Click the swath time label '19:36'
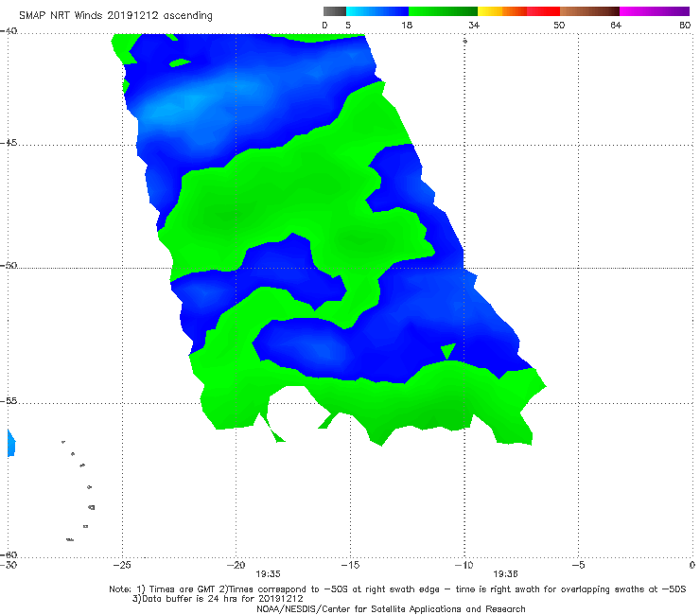This screenshot has width=700, height=615. tap(505, 574)
